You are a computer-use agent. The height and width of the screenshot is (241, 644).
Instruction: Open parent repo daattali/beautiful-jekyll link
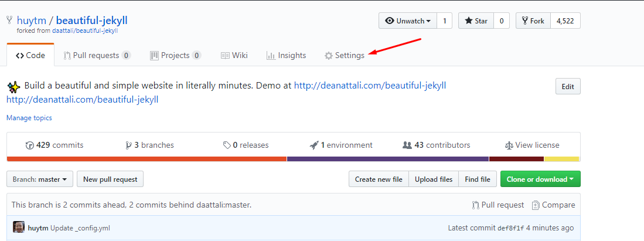[x=86, y=31]
